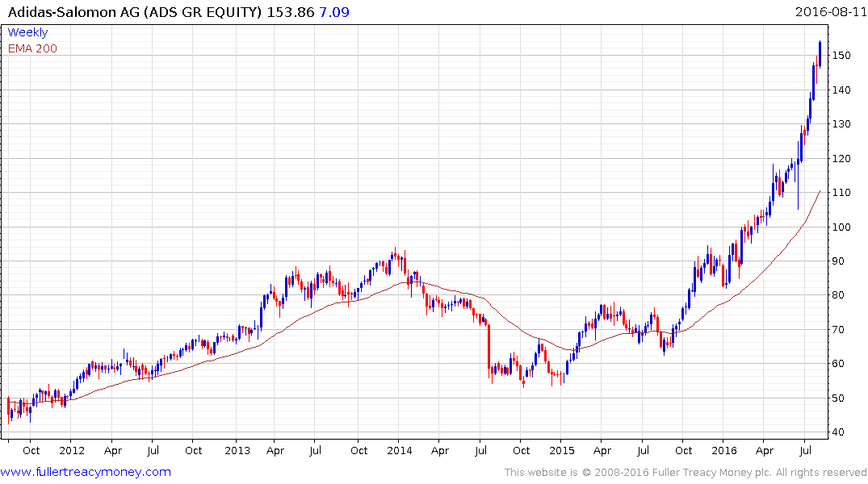This screenshot has width=868, height=484.
Task: Click the latest candlestick near 153
Action: click(820, 54)
